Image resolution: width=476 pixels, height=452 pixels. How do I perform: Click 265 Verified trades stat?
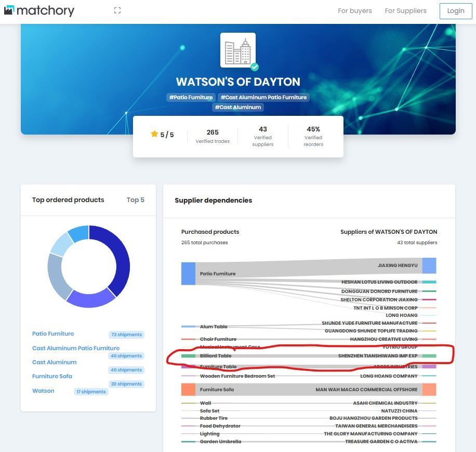(213, 136)
